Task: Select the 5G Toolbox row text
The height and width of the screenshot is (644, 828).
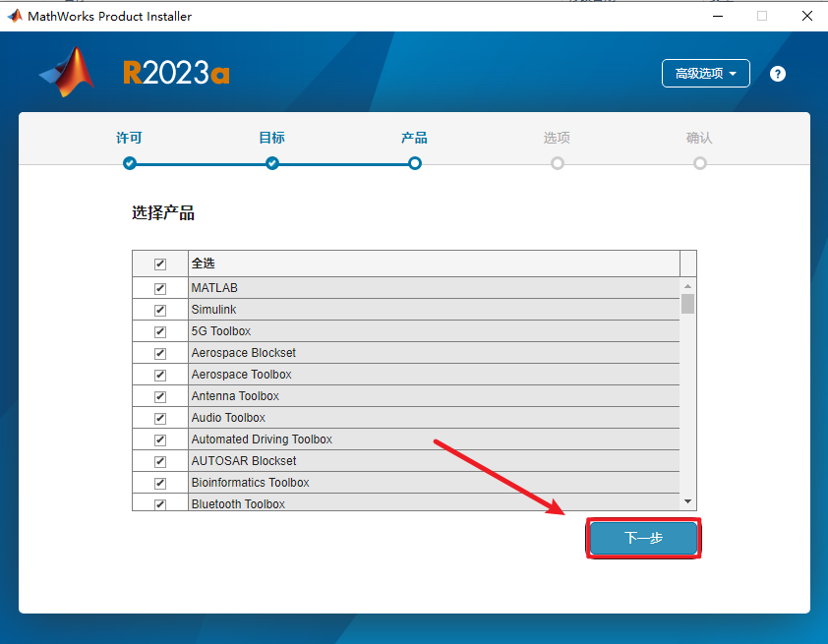Action: [220, 331]
